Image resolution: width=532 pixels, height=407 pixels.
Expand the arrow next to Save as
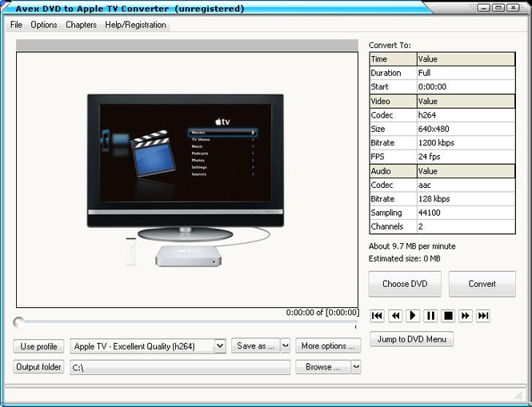coord(286,346)
